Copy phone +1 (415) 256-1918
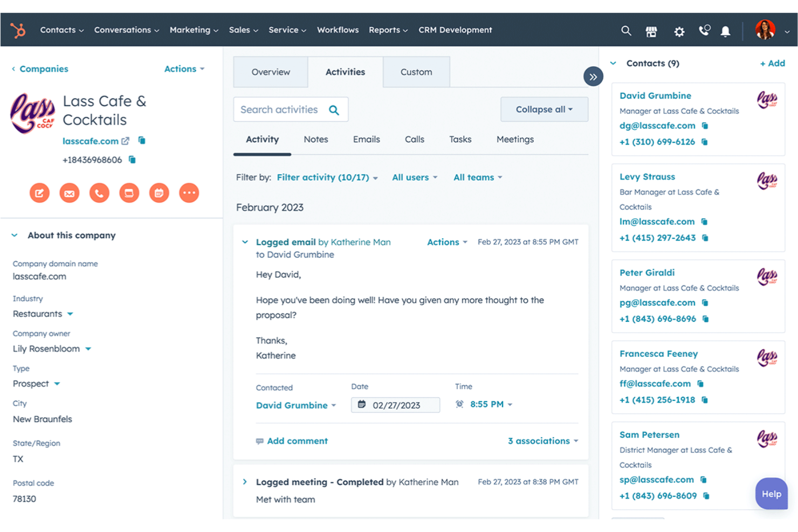Image resolution: width=798 pixels, height=532 pixels. (705, 400)
